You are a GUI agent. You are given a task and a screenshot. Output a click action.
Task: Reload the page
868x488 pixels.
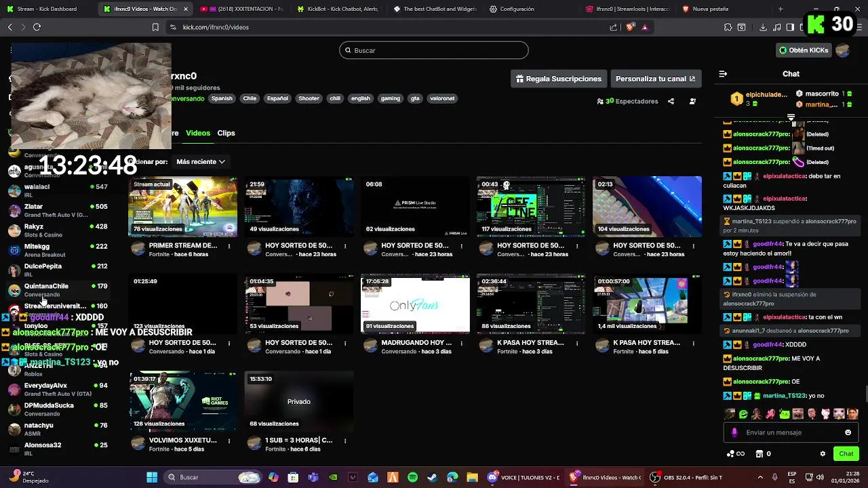click(37, 27)
